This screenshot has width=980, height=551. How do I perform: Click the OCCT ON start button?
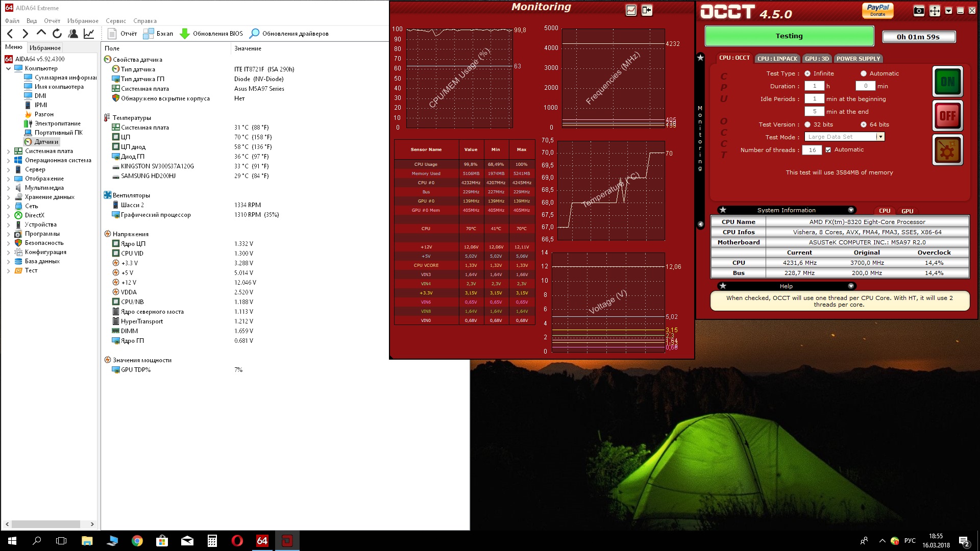tap(948, 82)
